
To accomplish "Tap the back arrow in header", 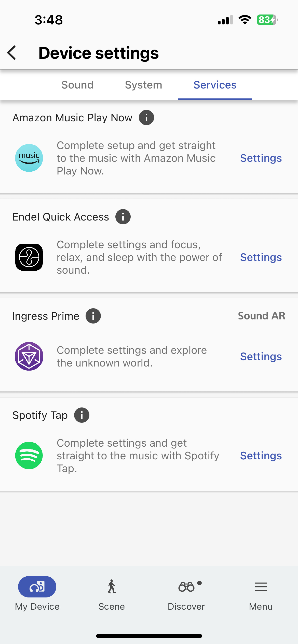I will 12,53.
